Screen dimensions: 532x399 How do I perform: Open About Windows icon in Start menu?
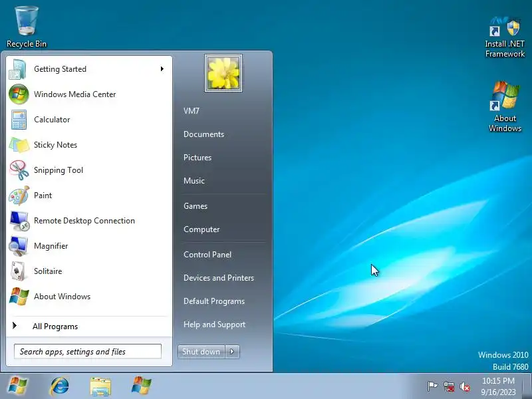click(19, 296)
